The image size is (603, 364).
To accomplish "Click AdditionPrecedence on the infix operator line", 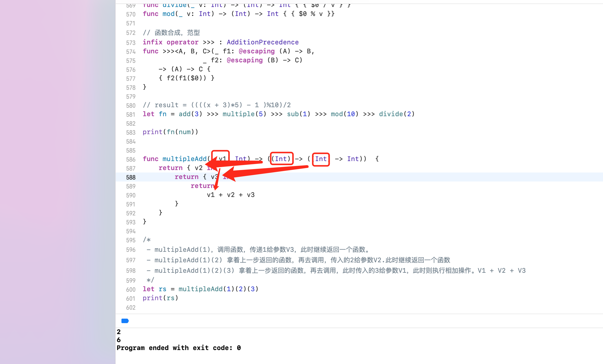I will coord(263,42).
